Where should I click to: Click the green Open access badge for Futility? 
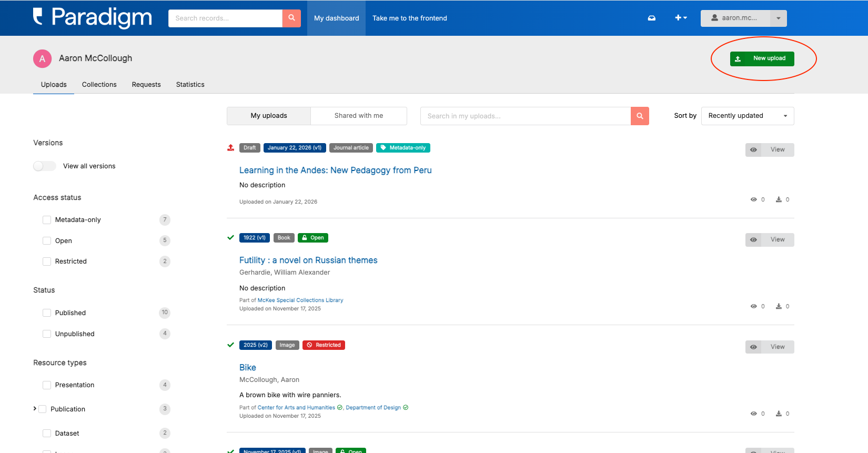(313, 238)
